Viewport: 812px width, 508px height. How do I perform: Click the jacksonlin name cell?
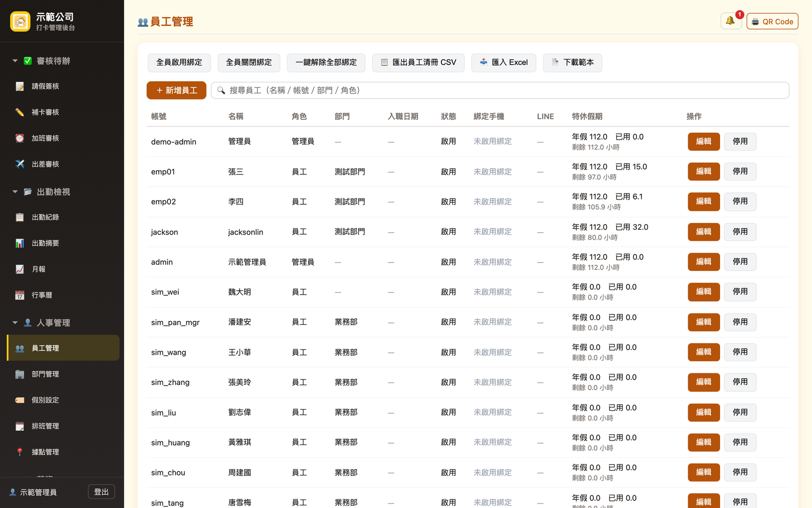pos(246,232)
